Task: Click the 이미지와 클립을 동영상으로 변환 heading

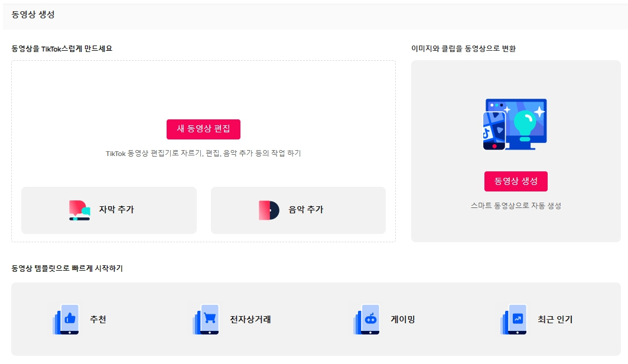Action: [463, 48]
